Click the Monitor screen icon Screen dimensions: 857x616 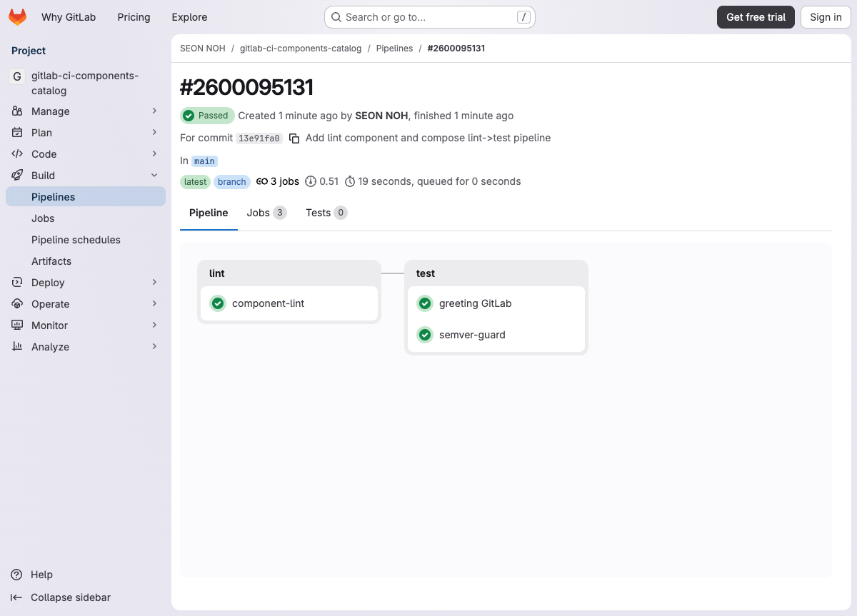point(17,325)
